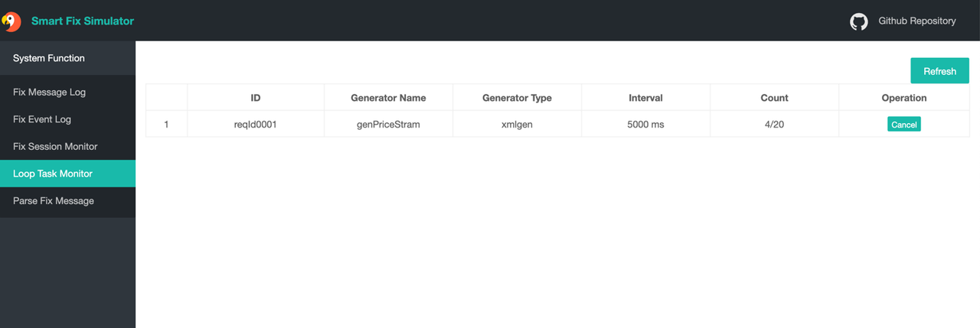This screenshot has height=328, width=980.
Task: Click the 4/20 count cell
Action: (x=774, y=125)
